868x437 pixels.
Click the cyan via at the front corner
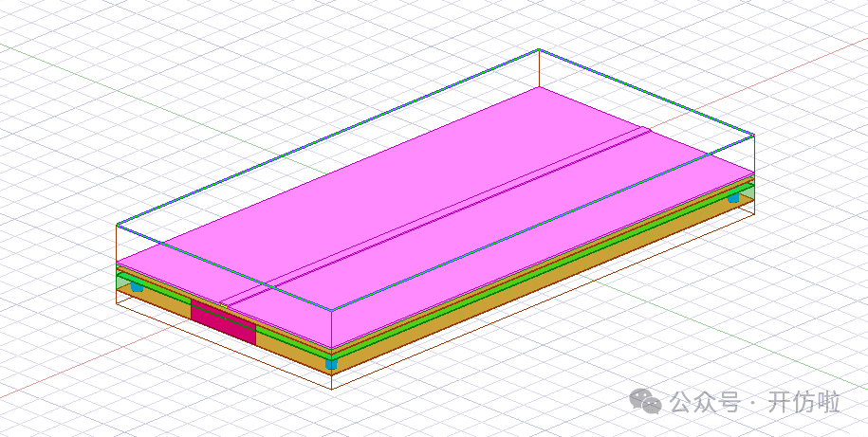(331, 363)
